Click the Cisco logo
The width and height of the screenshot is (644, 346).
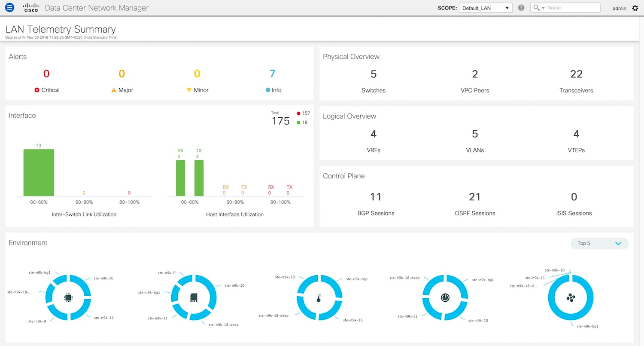pyautogui.click(x=30, y=7)
